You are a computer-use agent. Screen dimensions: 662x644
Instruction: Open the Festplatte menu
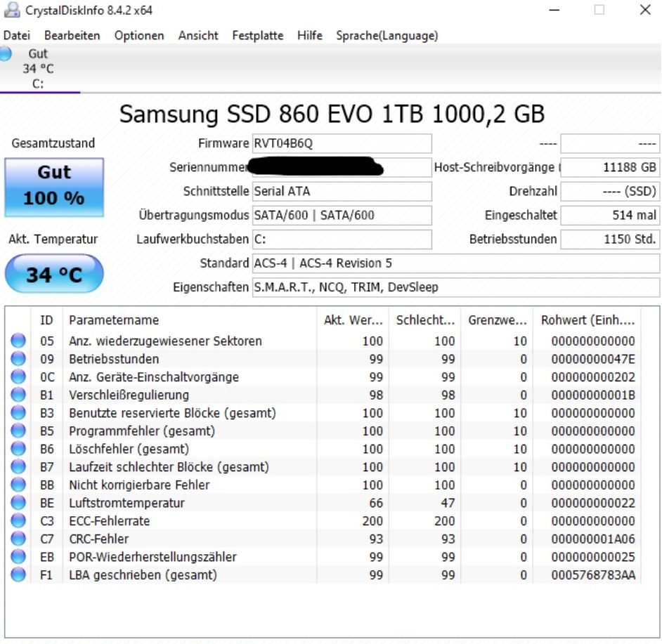pos(257,35)
